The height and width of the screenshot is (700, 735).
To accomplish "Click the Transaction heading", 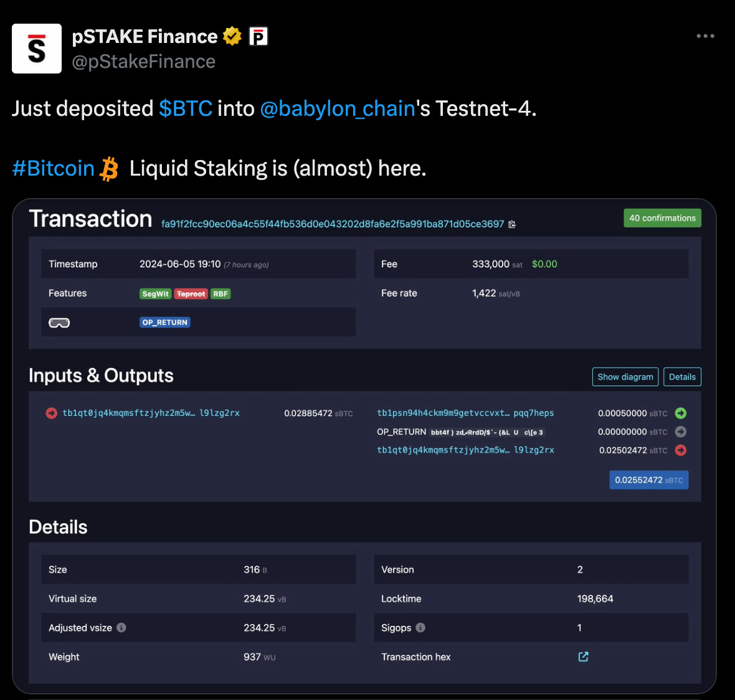I will [x=90, y=219].
